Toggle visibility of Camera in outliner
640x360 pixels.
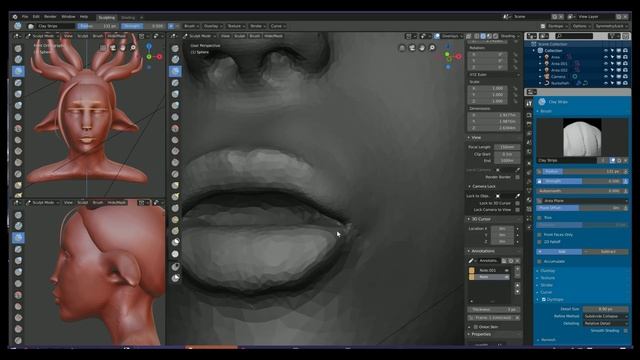(606, 77)
